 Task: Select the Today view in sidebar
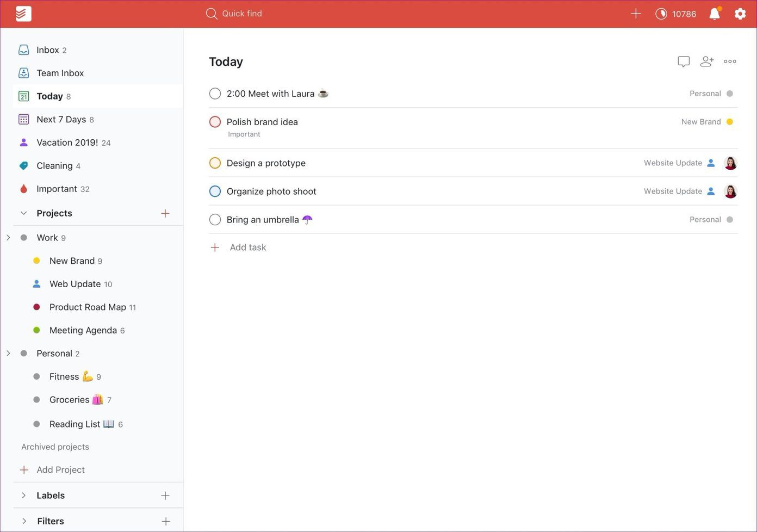click(x=98, y=96)
